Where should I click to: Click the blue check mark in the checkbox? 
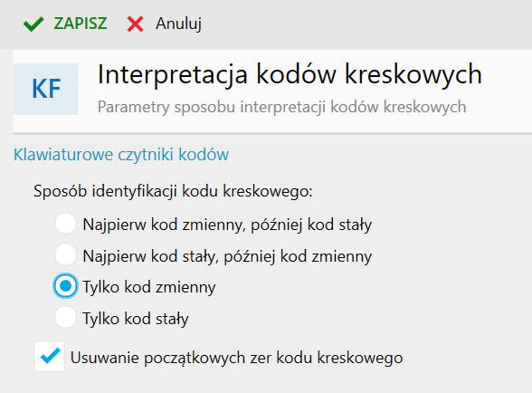pos(51,356)
